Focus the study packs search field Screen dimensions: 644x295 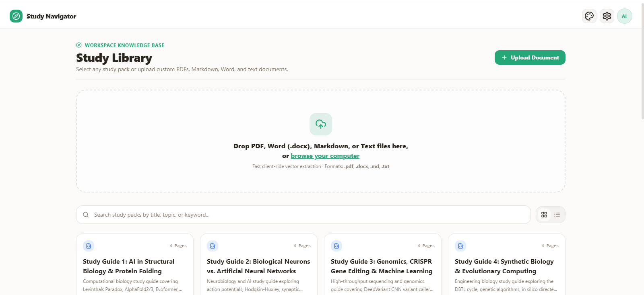303,215
